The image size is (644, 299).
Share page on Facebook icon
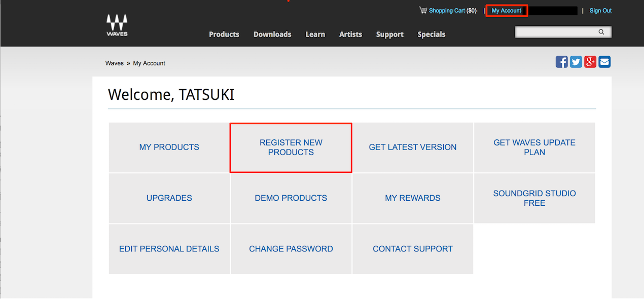[x=562, y=62]
